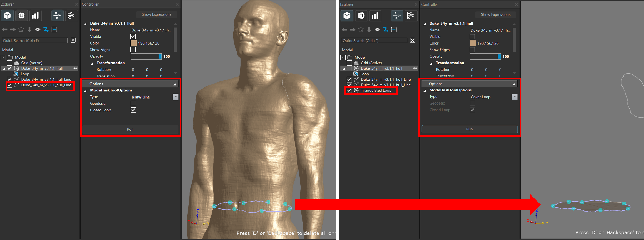Click Run button below Cover Loop options
This screenshot has height=240, width=644.
(469, 129)
